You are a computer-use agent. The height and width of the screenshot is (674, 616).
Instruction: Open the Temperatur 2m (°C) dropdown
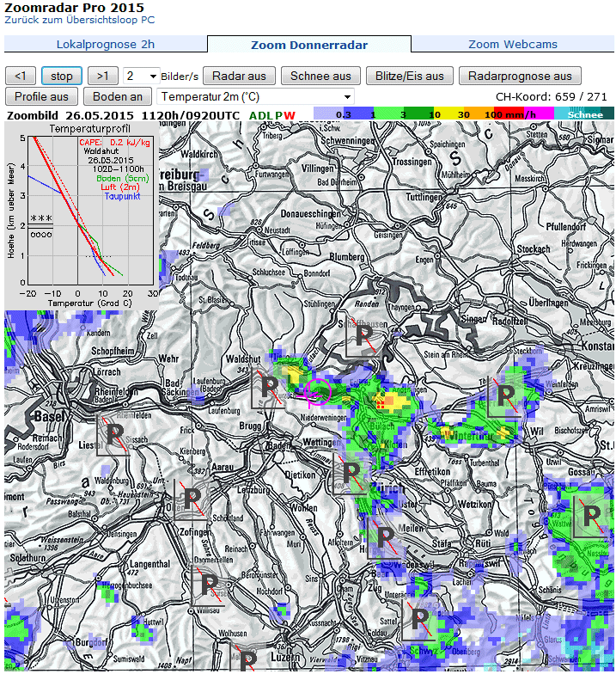[x=255, y=96]
